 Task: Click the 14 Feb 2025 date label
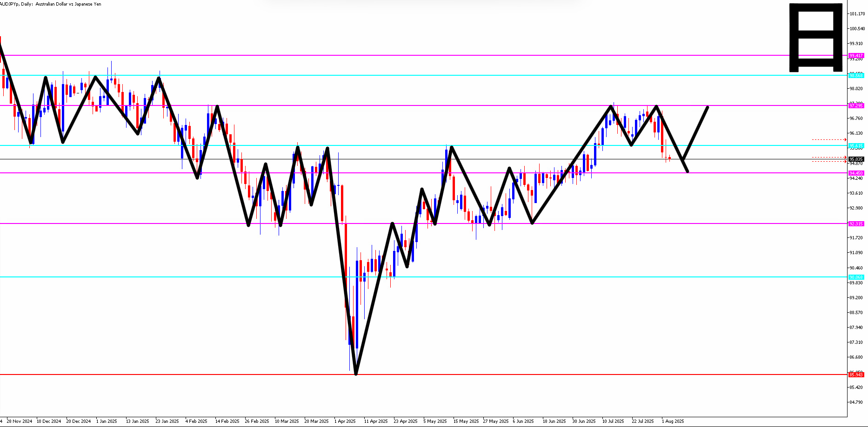coord(227,421)
